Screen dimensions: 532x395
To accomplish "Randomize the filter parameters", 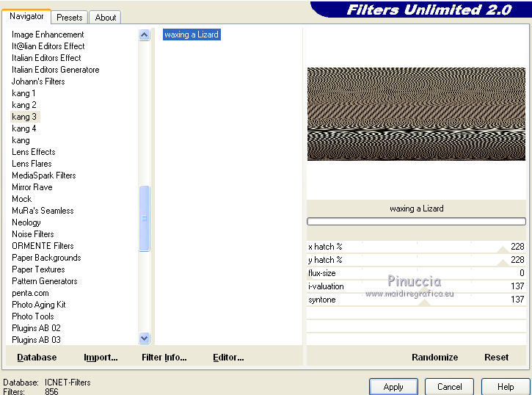I will pos(434,358).
